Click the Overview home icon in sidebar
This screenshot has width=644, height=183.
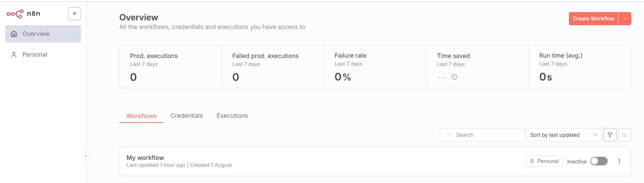tap(14, 34)
